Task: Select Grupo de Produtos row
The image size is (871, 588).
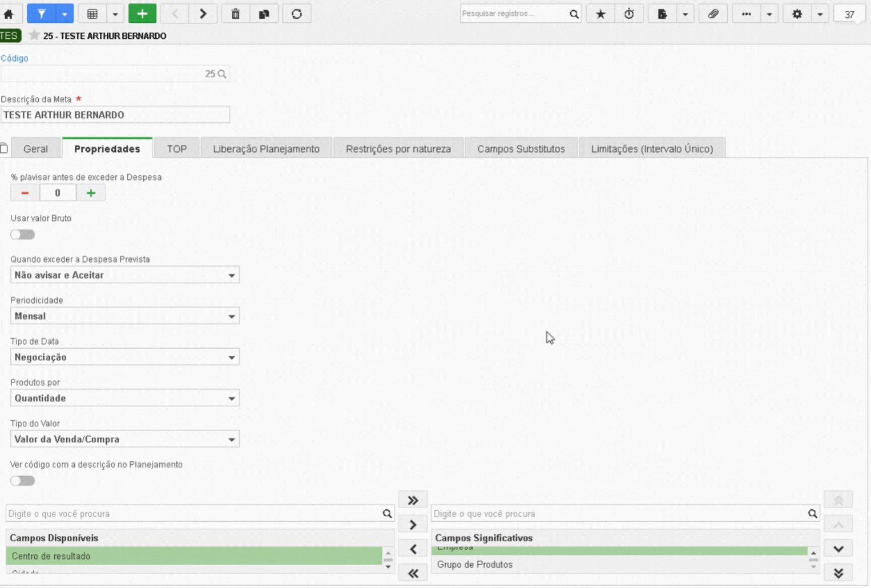Action: pos(619,565)
